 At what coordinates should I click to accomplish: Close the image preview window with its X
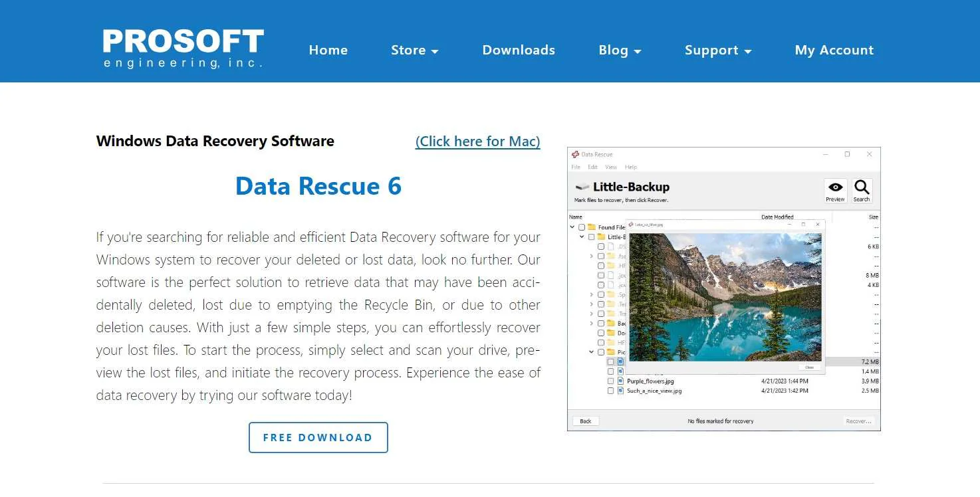(x=818, y=225)
